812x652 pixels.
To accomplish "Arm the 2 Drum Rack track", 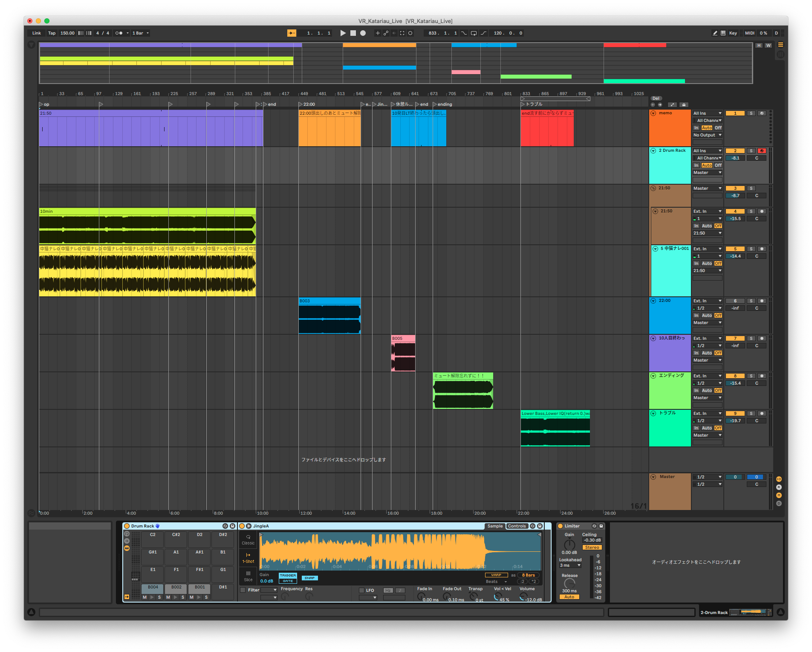I will (x=762, y=151).
